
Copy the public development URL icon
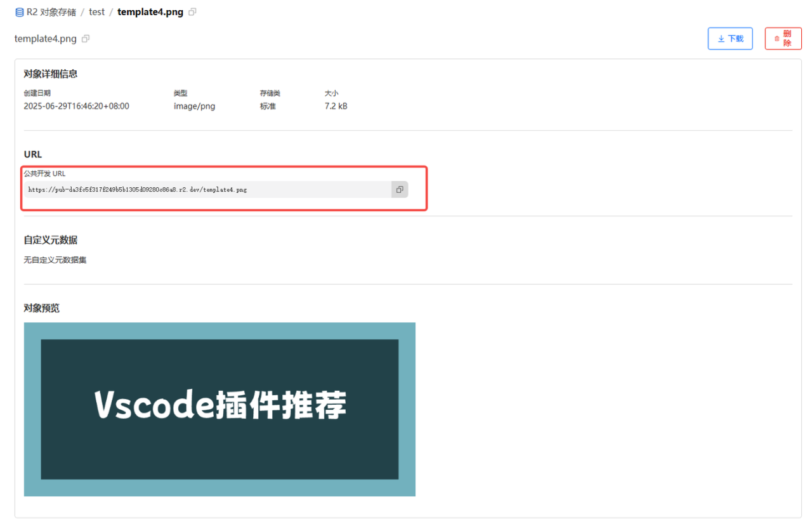pos(400,189)
